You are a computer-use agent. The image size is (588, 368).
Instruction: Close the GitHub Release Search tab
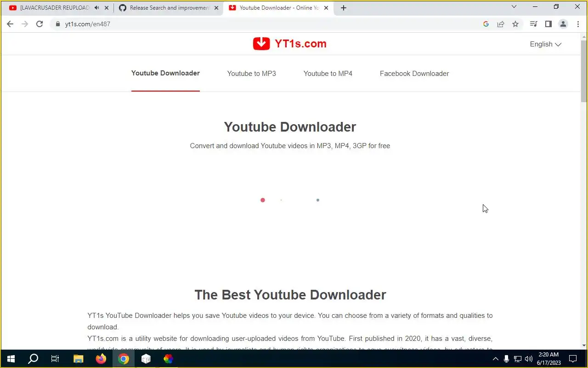coord(216,8)
